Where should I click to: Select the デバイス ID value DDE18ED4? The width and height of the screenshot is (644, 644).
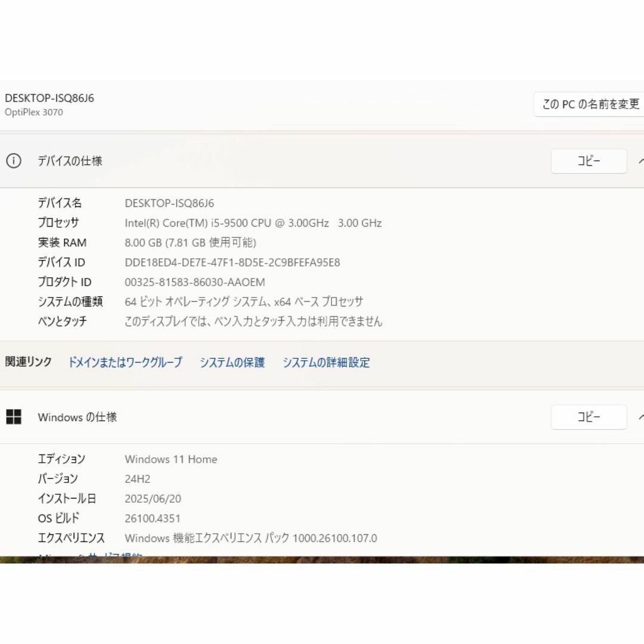point(233,262)
